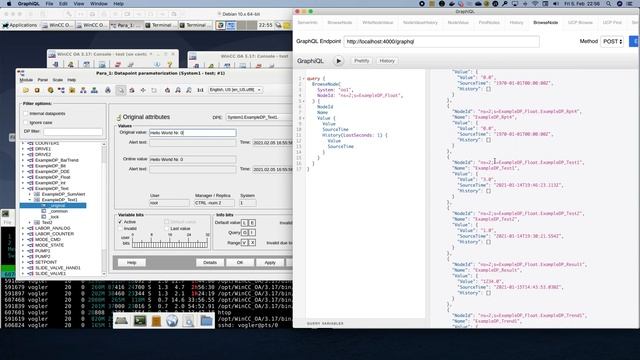Toggle the Invalid variable bit checkbox
The height and width of the screenshot is (360, 640).
point(120,229)
